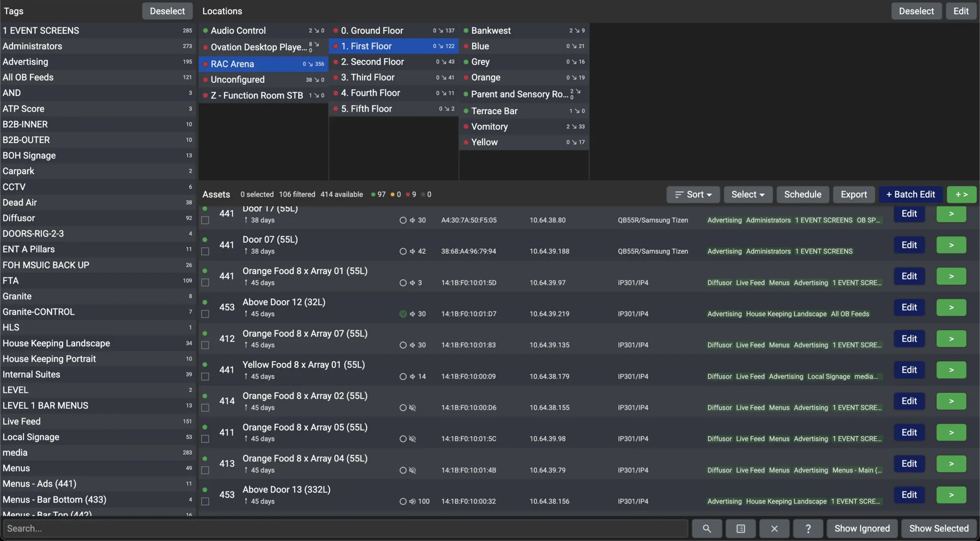Select the Vomitory location
The height and width of the screenshot is (541, 980).
(x=524, y=127)
